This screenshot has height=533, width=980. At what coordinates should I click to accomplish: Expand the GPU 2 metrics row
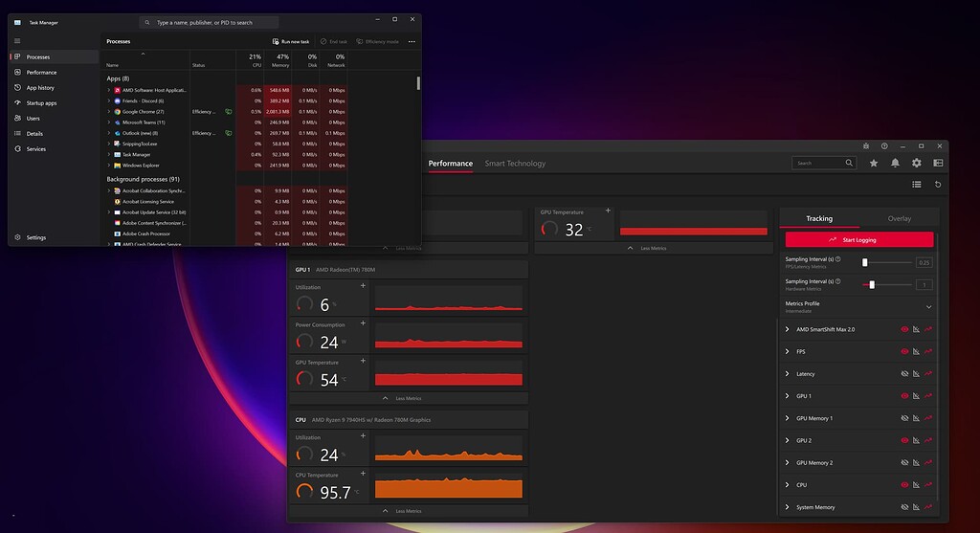pos(787,440)
